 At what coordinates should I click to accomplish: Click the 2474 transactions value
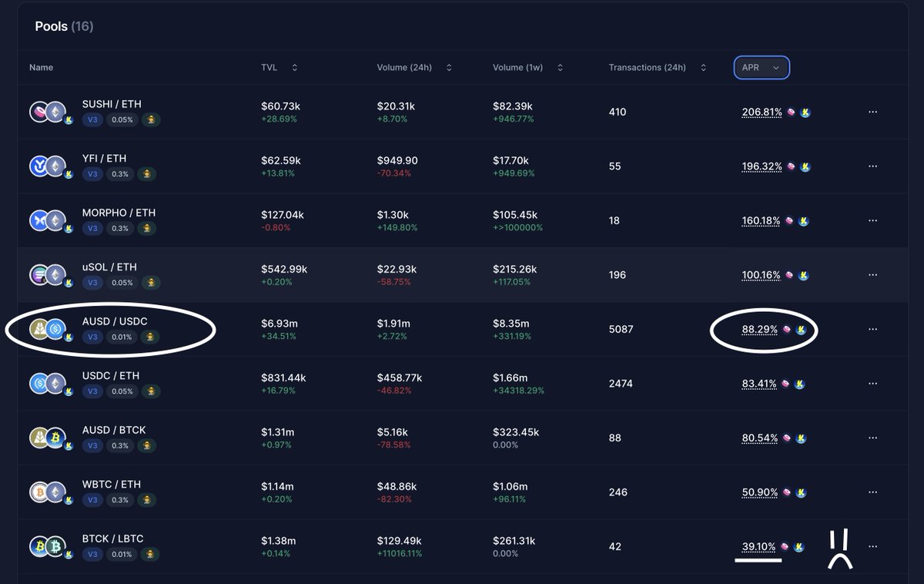click(x=621, y=383)
